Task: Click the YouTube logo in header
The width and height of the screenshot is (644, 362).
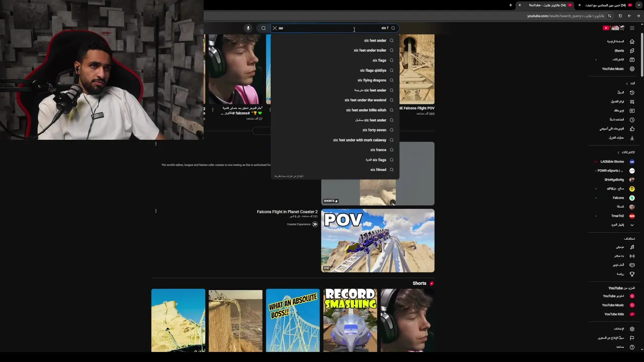Action: [x=614, y=28]
